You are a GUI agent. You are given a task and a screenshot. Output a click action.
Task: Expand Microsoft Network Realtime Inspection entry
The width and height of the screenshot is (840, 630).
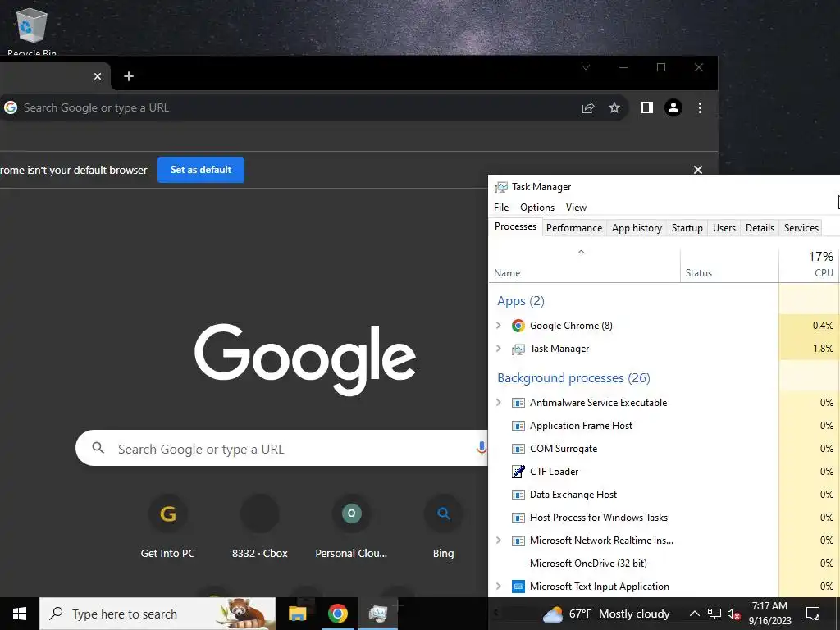(499, 540)
